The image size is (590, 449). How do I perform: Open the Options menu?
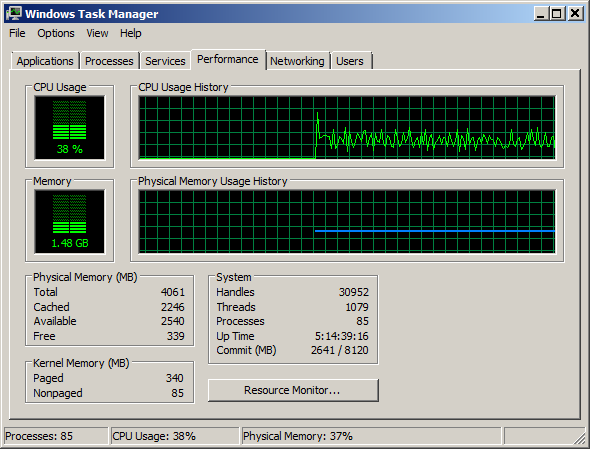[56, 33]
